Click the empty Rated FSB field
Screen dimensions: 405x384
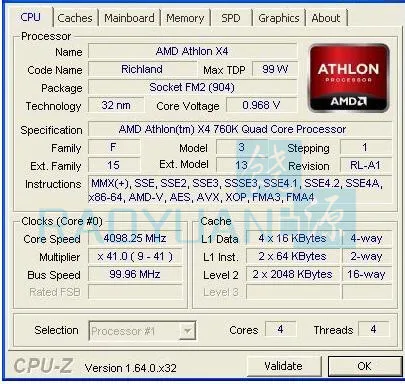pyautogui.click(x=135, y=292)
